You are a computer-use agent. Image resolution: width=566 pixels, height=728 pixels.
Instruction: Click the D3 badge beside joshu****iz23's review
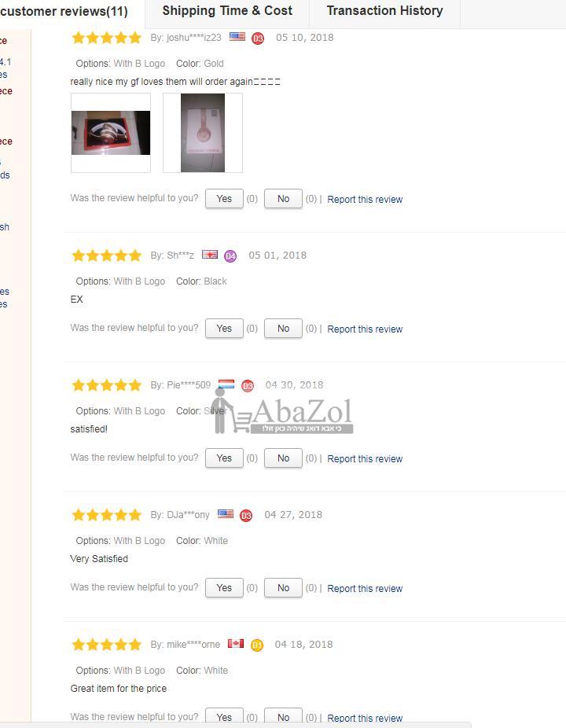pos(258,39)
